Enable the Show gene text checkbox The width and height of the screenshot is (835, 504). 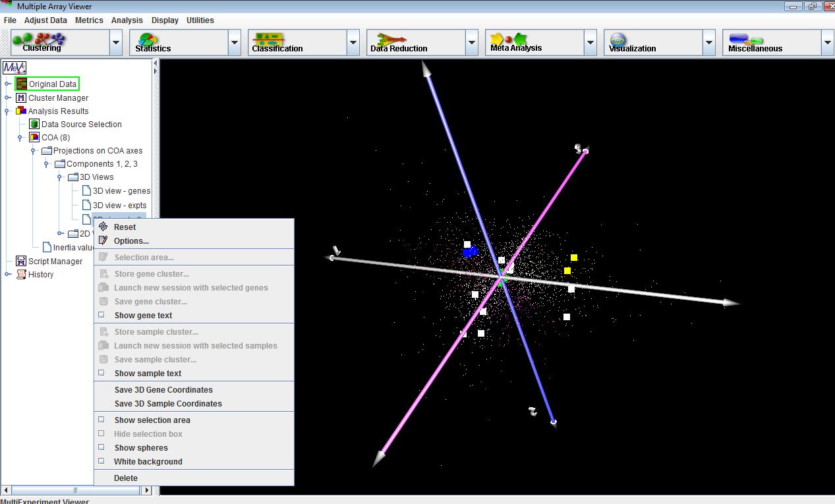pos(101,315)
